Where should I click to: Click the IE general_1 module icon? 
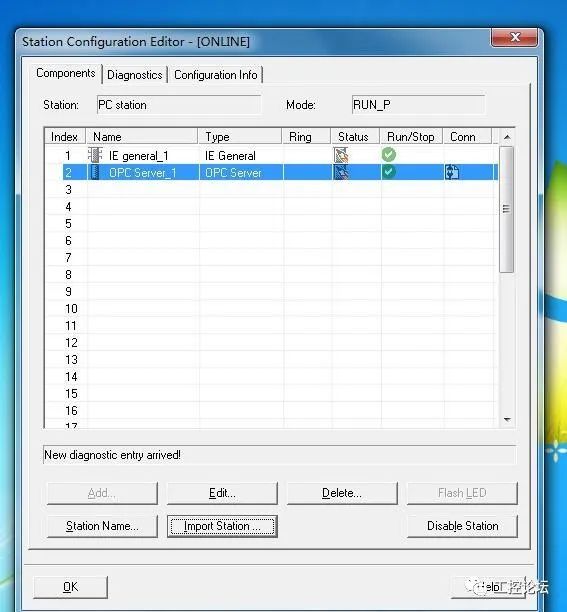[95, 155]
